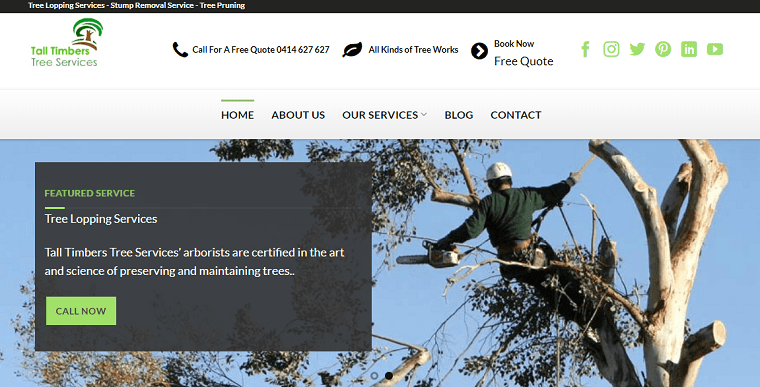The height and width of the screenshot is (387, 760).
Task: Open the Pinterest icon link
Action: pyautogui.click(x=663, y=49)
